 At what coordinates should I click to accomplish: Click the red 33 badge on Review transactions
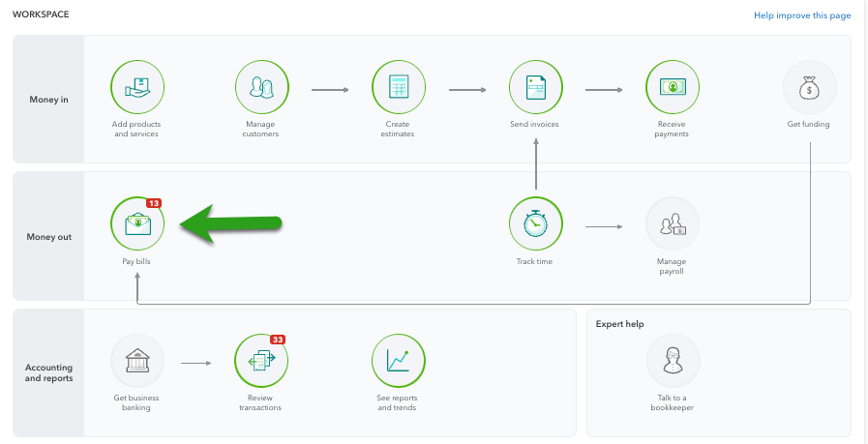(x=278, y=340)
